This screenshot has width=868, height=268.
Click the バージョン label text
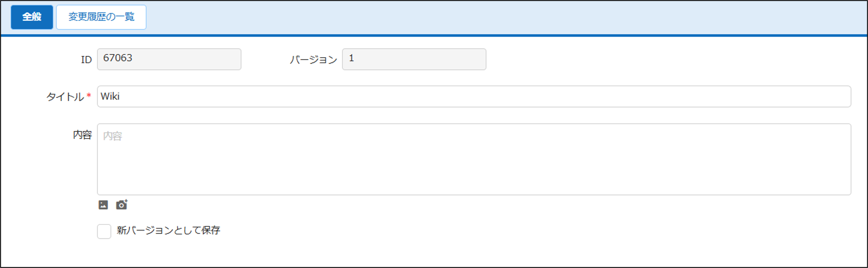coord(314,60)
